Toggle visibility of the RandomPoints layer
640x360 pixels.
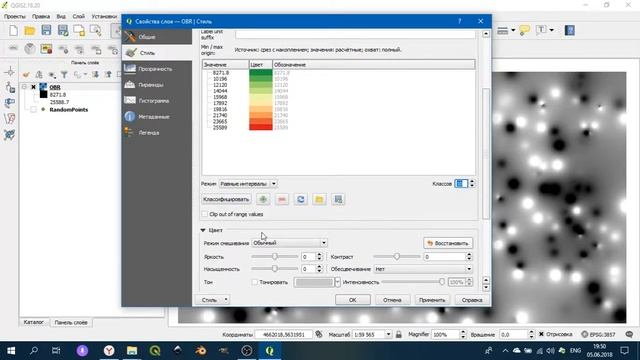[x=34, y=109]
